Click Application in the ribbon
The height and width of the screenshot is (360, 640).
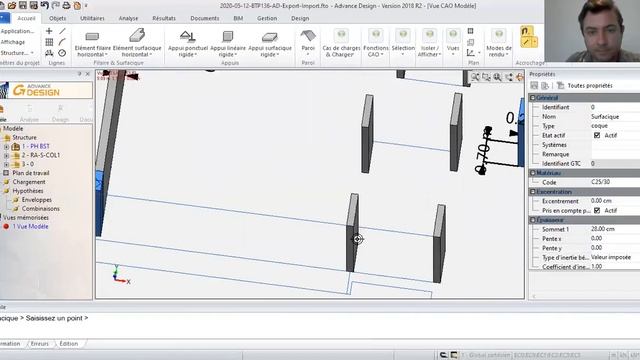click(x=17, y=31)
